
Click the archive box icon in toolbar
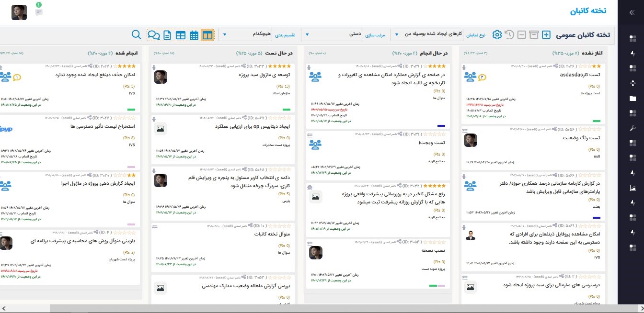(534, 35)
